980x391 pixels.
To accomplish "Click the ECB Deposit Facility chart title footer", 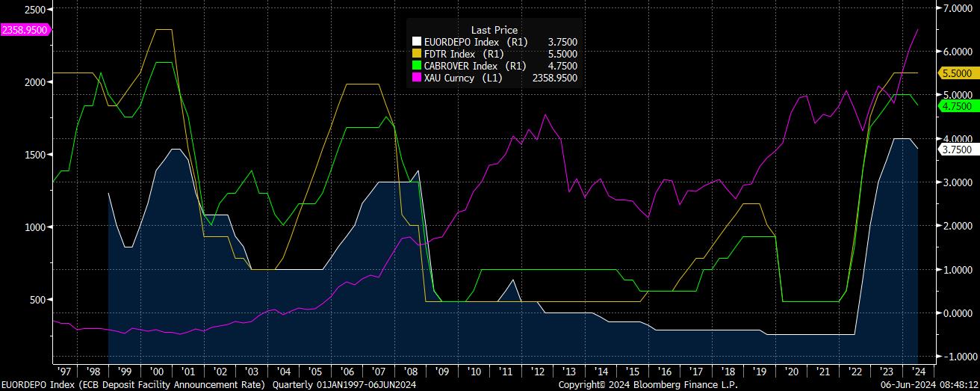I will click(x=132, y=385).
